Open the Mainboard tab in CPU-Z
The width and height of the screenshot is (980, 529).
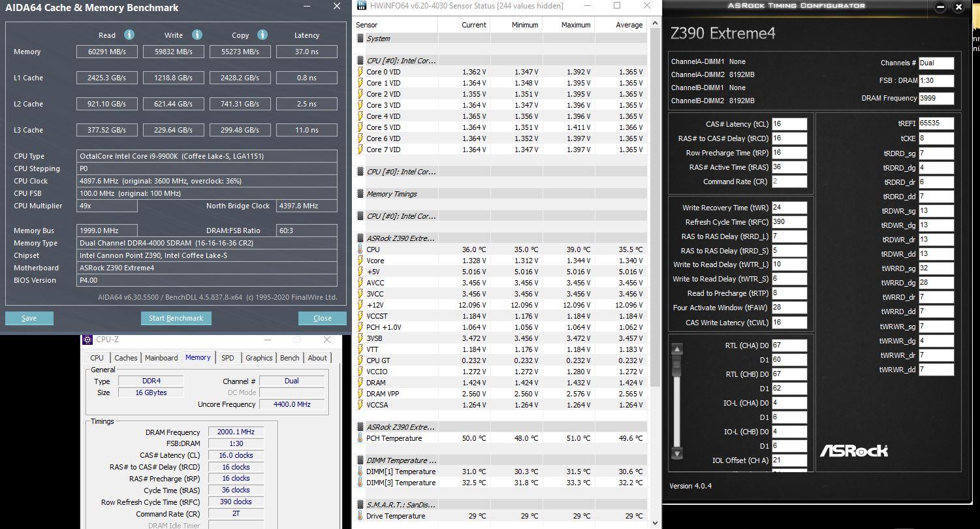pyautogui.click(x=161, y=358)
